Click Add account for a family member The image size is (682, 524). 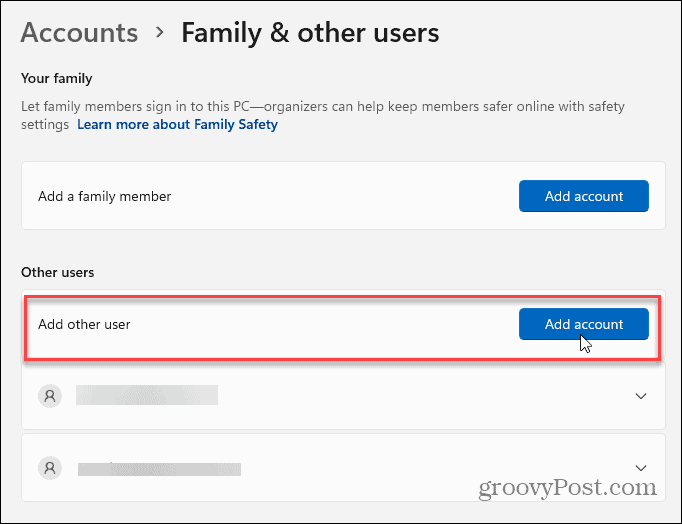point(583,196)
